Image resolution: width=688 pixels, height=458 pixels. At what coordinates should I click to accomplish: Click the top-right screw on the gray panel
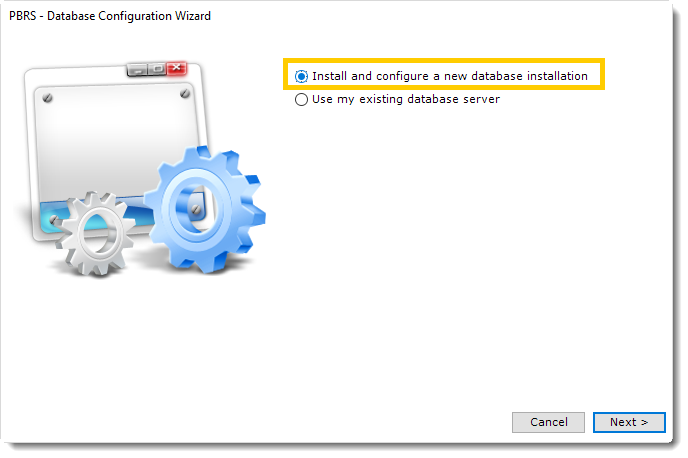coord(185,93)
